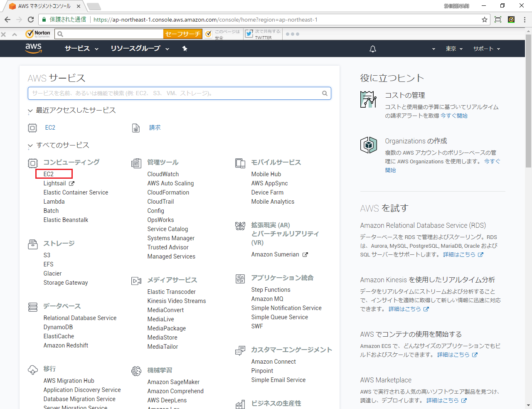Click the コストの管理 chart icon
The height and width of the screenshot is (409, 532).
pos(368,99)
